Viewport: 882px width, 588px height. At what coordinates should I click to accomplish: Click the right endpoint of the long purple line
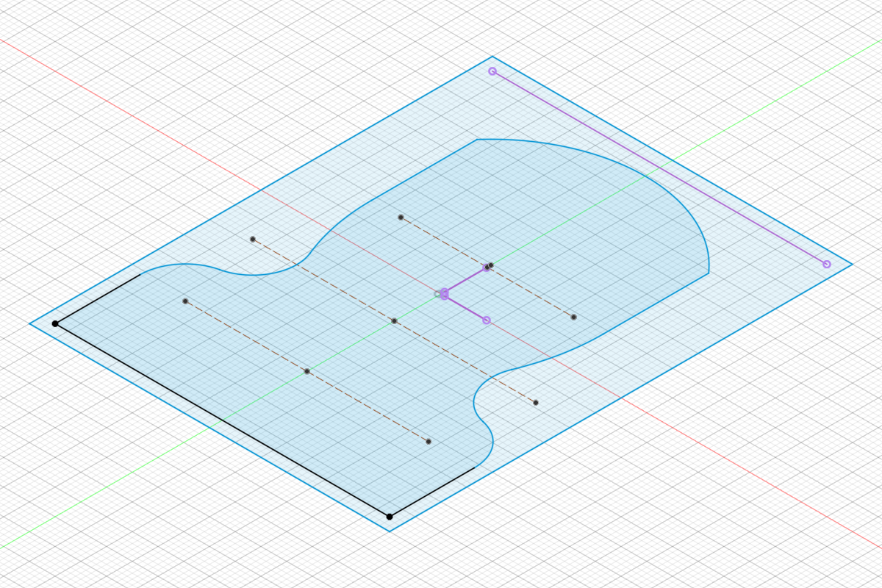[x=827, y=264]
